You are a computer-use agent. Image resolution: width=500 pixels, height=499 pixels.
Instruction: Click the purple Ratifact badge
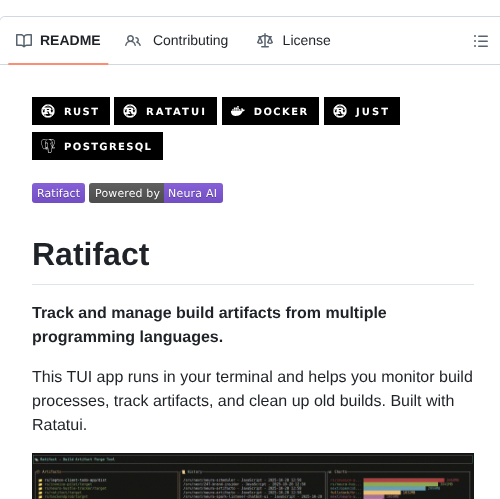pos(58,193)
